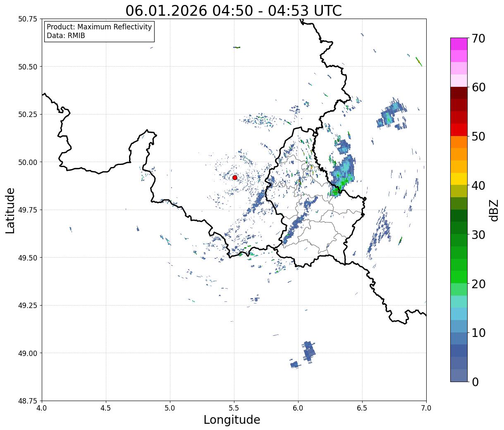504x430 pixels.
Task: Click the latitude tick label '49.50'
Action: coord(28,258)
